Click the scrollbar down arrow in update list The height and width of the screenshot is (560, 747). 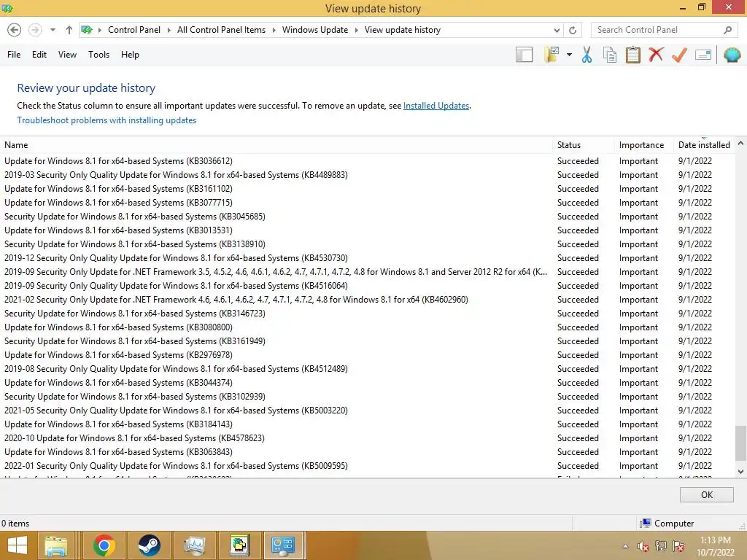click(x=740, y=472)
